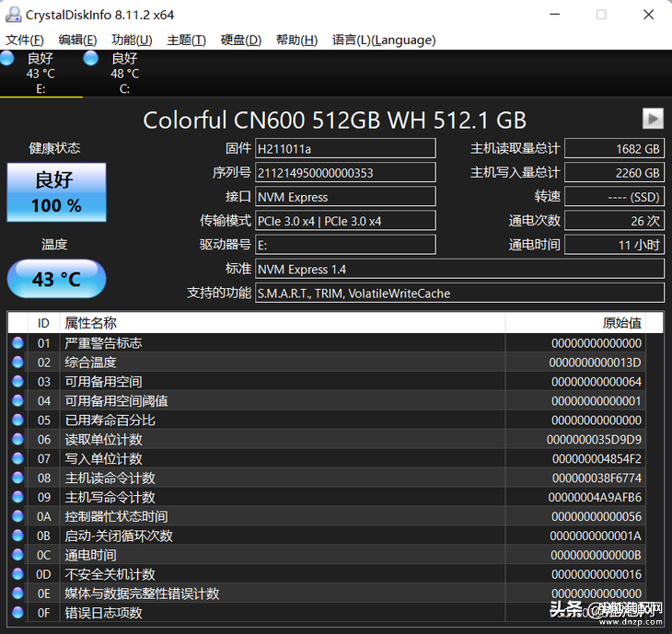The width and height of the screenshot is (672, 634).
Task: Click status dot on row 09 主机写命令计数
Action: pyautogui.click(x=17, y=497)
